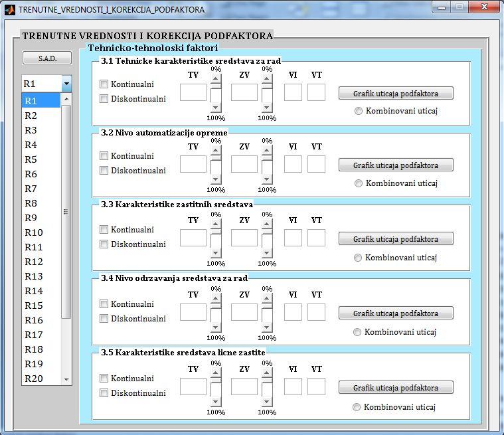Click the list scrollbar down arrow
This screenshot has width=504, height=435.
click(x=66, y=379)
